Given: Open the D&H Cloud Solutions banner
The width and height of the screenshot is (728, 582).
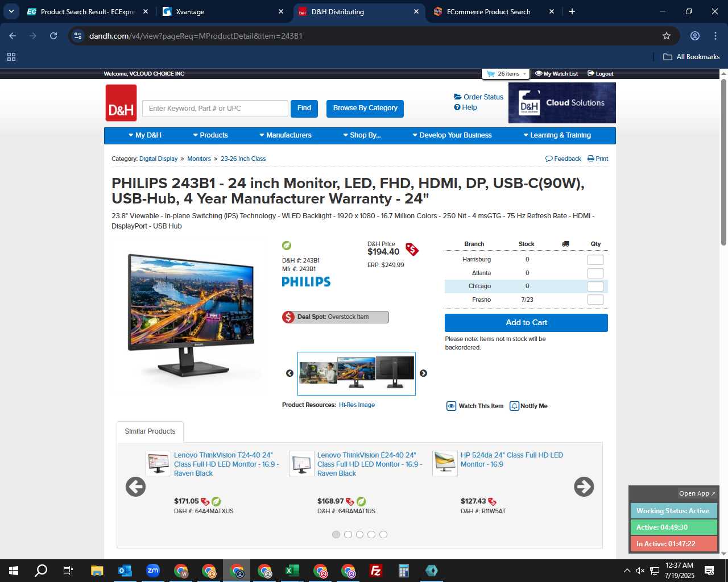Looking at the screenshot, I should pyautogui.click(x=562, y=103).
